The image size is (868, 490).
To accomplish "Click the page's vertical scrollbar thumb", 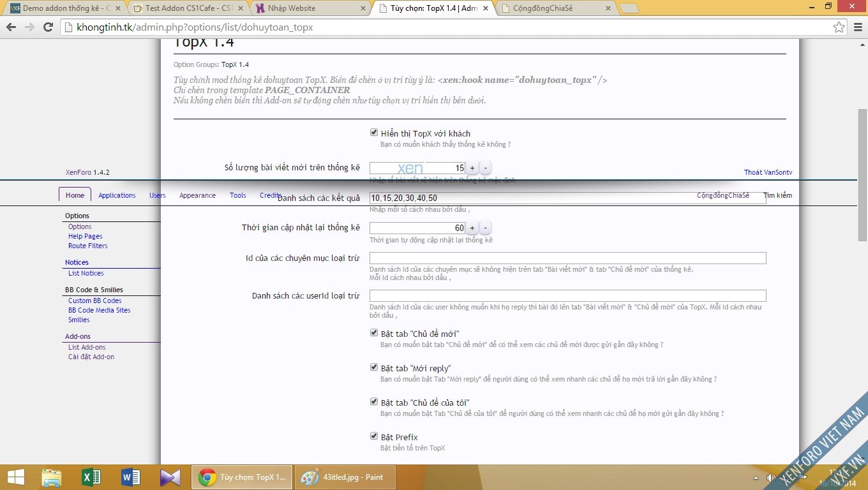I will pyautogui.click(x=862, y=174).
